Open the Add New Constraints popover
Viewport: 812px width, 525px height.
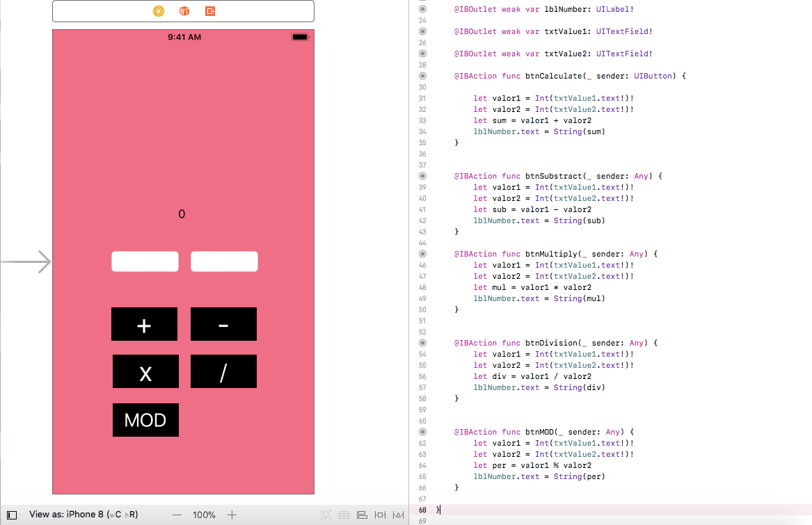(380, 515)
